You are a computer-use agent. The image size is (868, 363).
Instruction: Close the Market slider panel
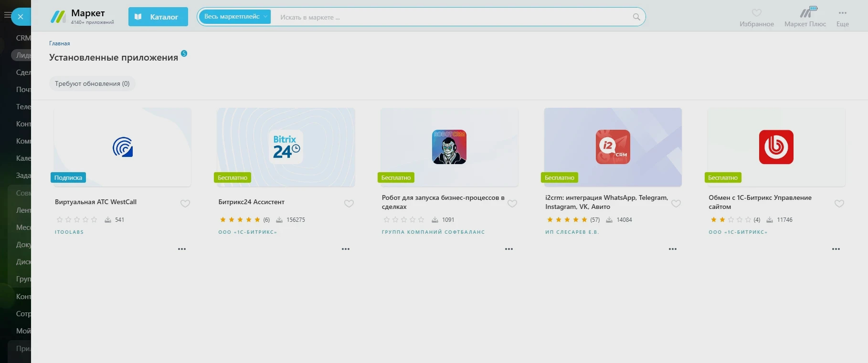point(21,17)
